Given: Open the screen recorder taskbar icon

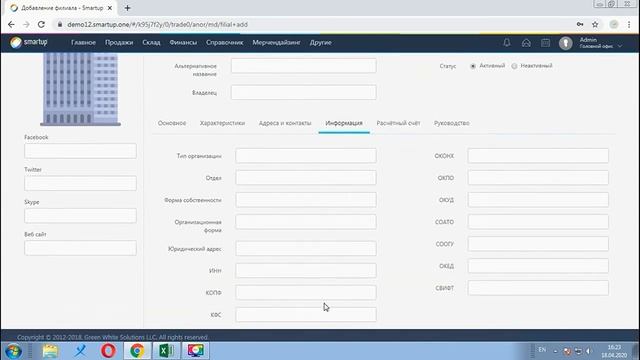Looking at the screenshot, I should tap(196, 351).
